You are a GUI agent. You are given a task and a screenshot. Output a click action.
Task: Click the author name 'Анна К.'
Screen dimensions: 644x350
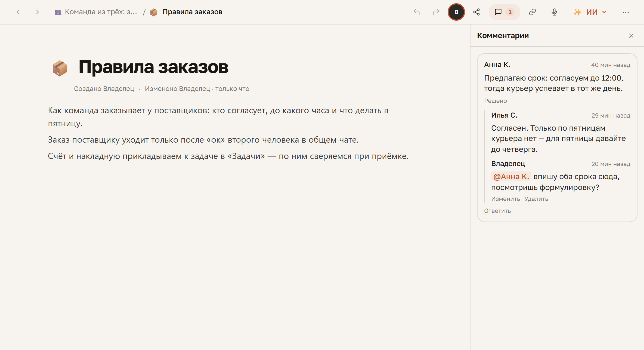click(497, 65)
